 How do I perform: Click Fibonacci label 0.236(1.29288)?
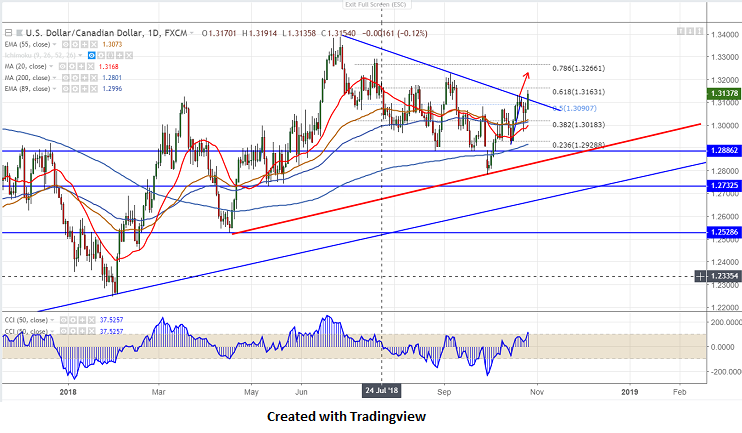pos(579,145)
